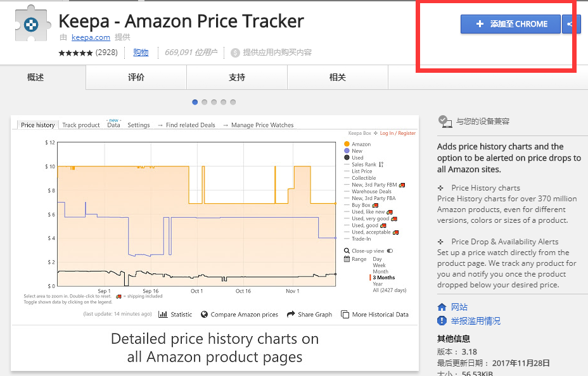Click the Keepa puzzle-piece extension icon
Viewport: 588px width, 376px height.
tap(32, 24)
